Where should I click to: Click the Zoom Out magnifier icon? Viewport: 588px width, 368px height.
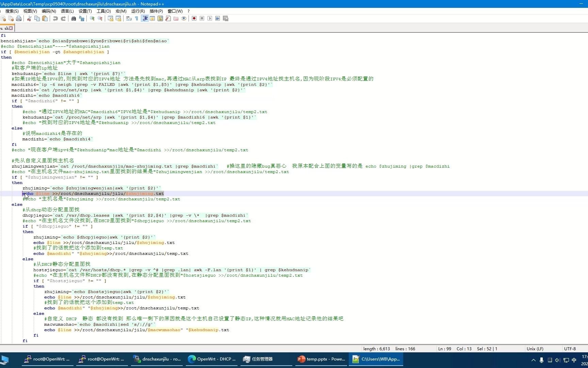coord(100,18)
